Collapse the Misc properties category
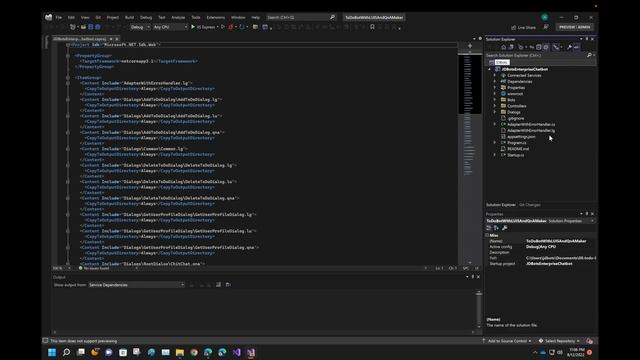The image size is (640, 360). [x=487, y=236]
